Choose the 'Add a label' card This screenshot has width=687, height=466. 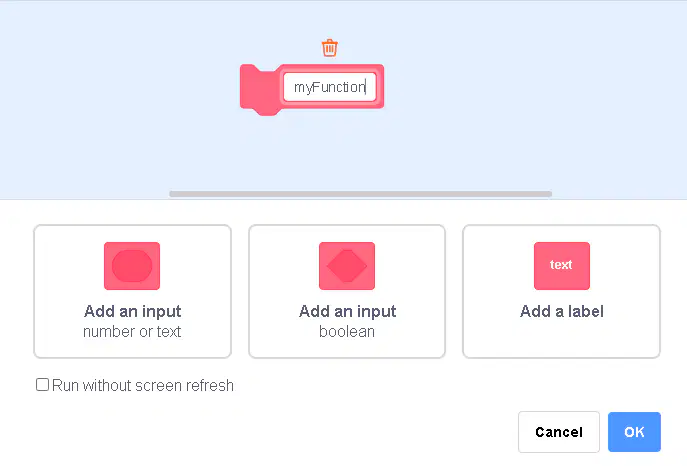[561, 291]
